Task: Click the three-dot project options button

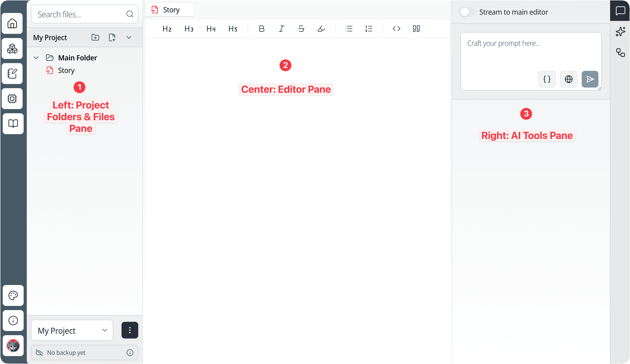Action: click(x=130, y=330)
